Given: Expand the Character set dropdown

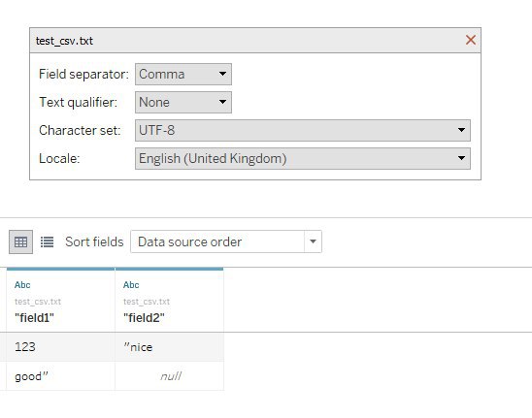Looking at the screenshot, I should pyautogui.click(x=303, y=130).
